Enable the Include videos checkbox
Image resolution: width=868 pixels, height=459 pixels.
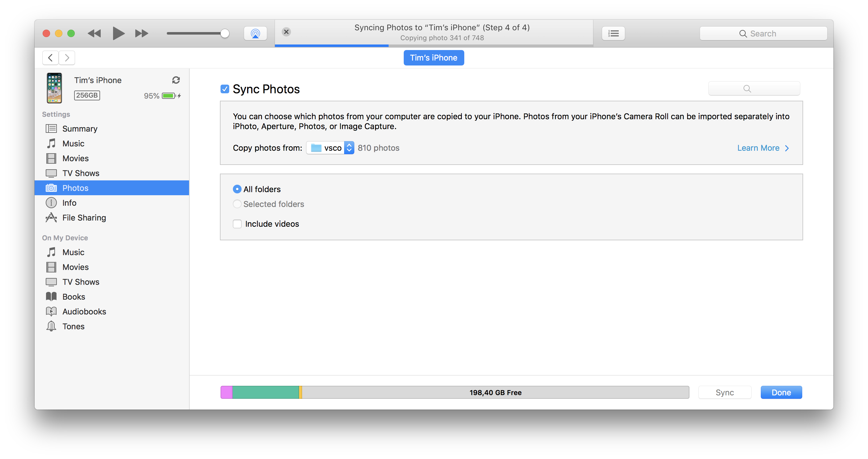coord(237,224)
